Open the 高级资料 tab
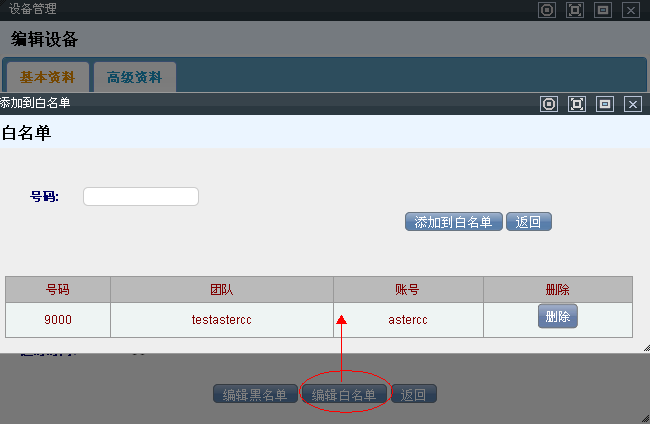The image size is (650, 424). click(x=134, y=77)
